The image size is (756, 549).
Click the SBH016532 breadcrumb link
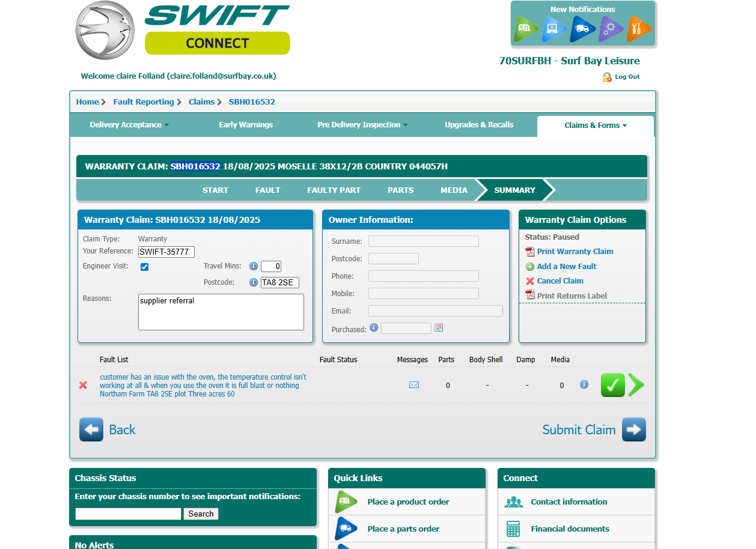252,102
